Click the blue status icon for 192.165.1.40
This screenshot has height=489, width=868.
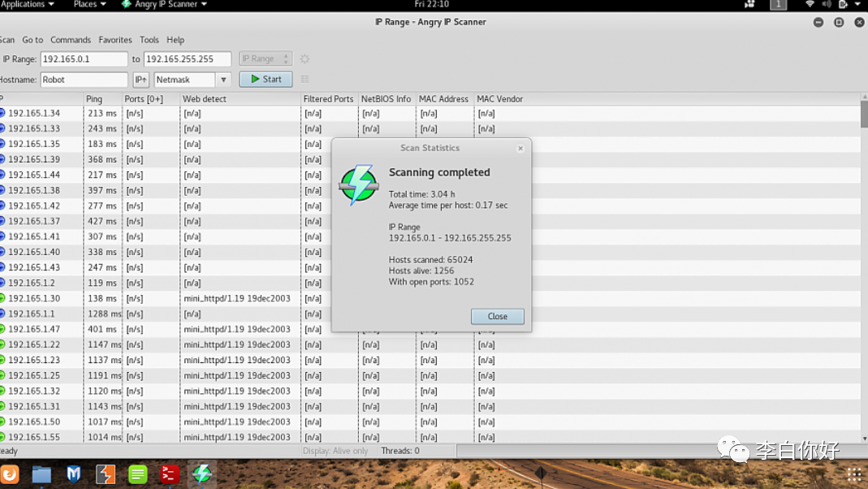2,252
